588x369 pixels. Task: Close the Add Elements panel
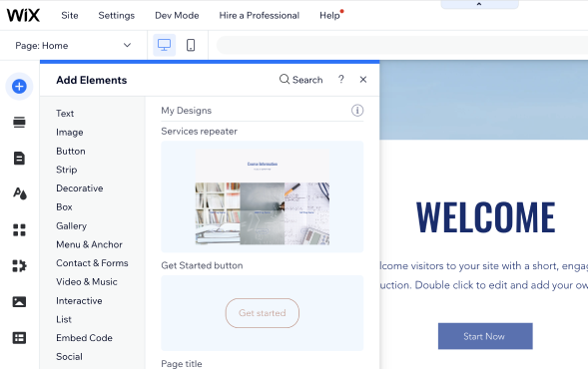coord(363,80)
